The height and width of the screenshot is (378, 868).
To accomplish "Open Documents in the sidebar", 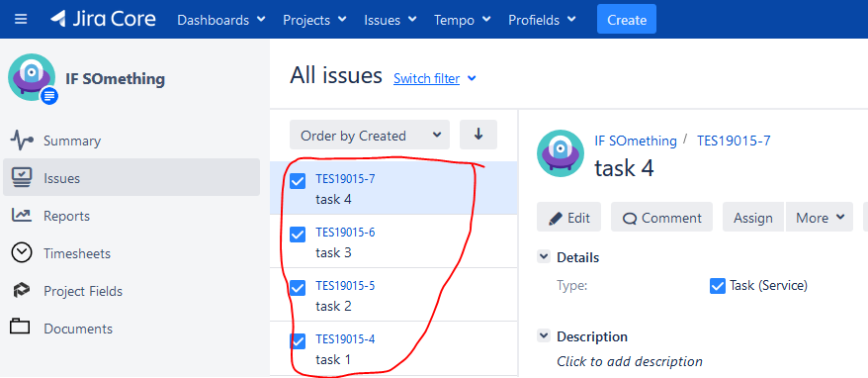I will (131, 329).
